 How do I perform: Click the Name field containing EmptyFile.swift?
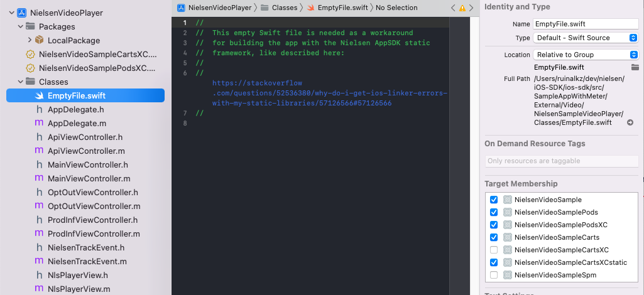point(586,24)
